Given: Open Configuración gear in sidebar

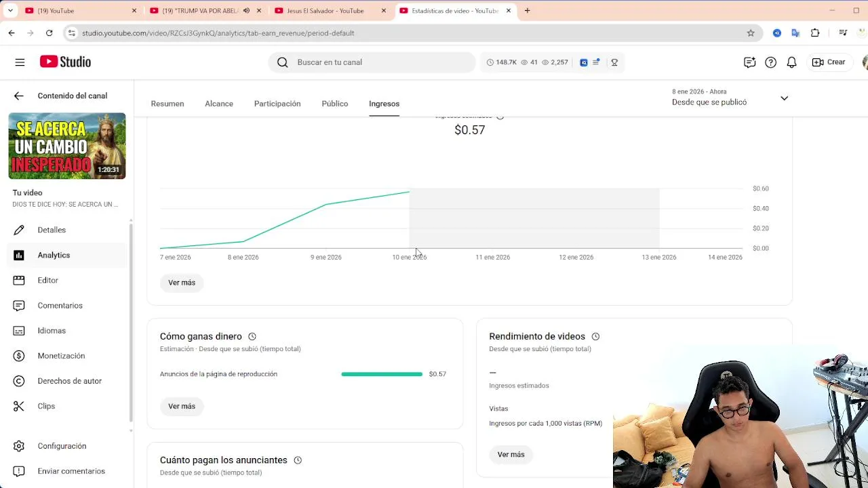Looking at the screenshot, I should [19, 446].
